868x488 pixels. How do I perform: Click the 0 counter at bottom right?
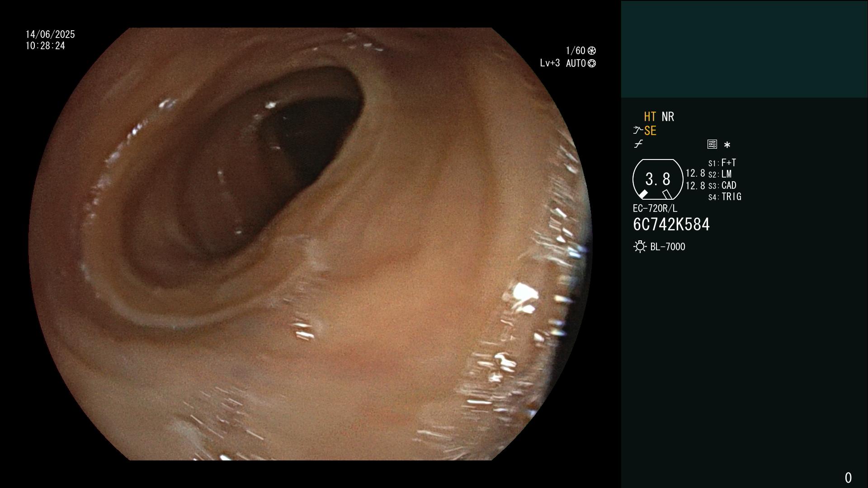click(x=848, y=478)
